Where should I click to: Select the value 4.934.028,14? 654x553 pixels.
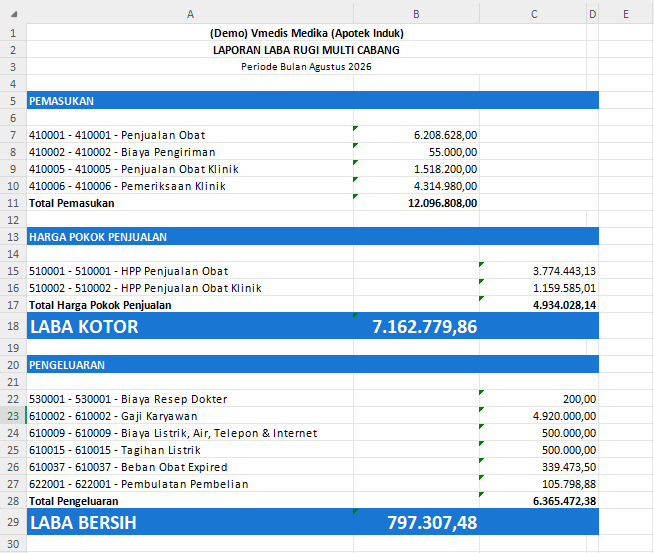pyautogui.click(x=564, y=305)
